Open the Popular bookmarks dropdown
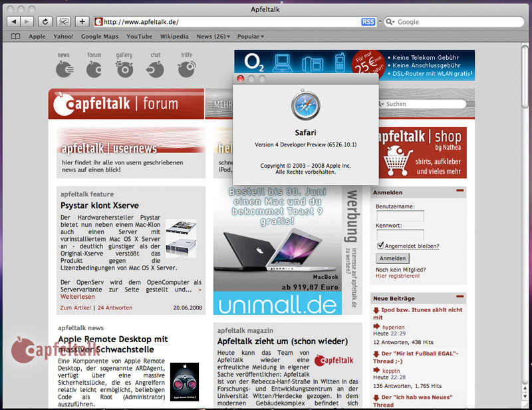The width and height of the screenshot is (532, 410). [251, 37]
